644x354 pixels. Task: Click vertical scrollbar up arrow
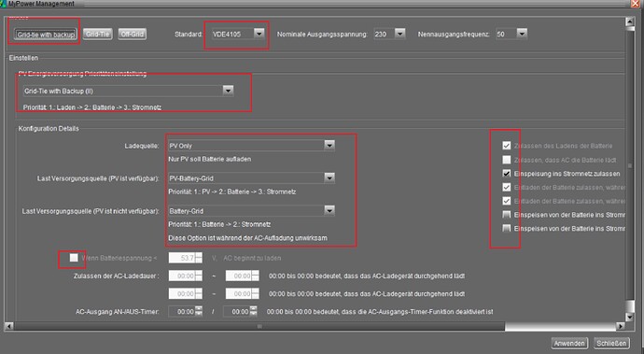coord(630,21)
